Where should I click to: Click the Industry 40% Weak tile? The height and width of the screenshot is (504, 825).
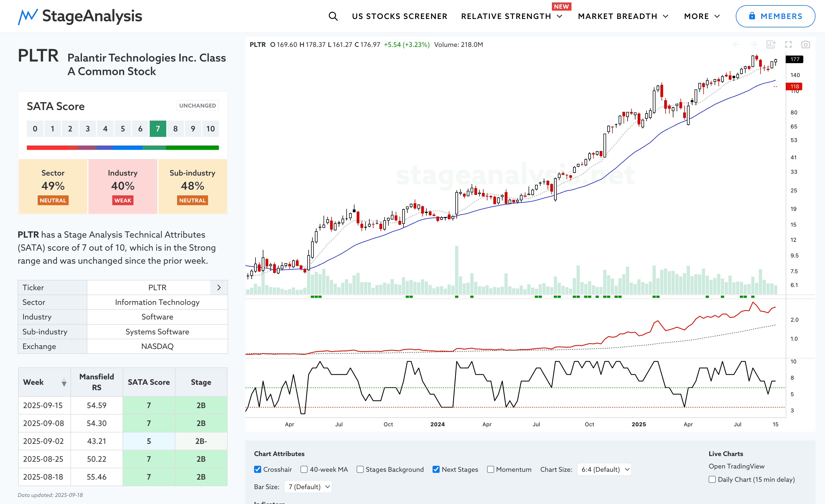pos(123,186)
